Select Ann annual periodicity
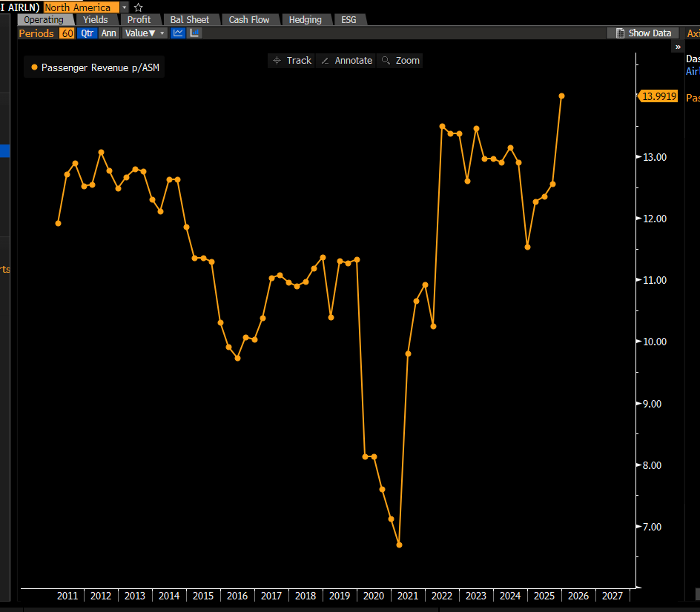 tap(108, 33)
